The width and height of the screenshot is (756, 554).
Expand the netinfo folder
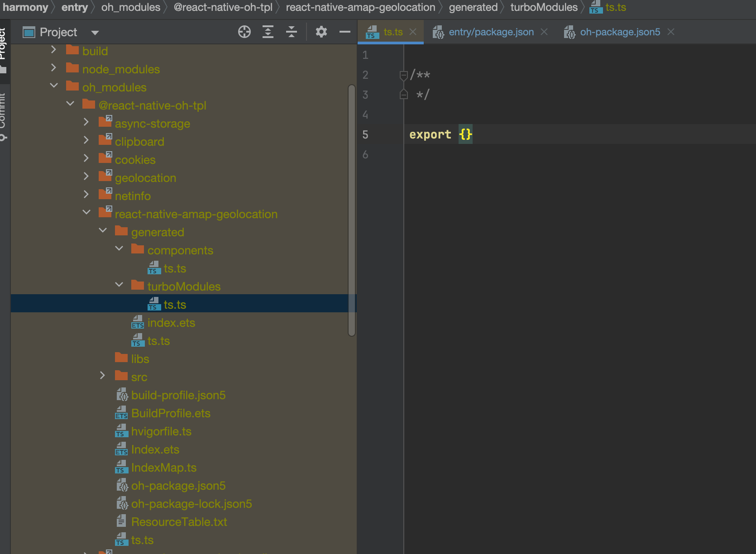point(86,194)
